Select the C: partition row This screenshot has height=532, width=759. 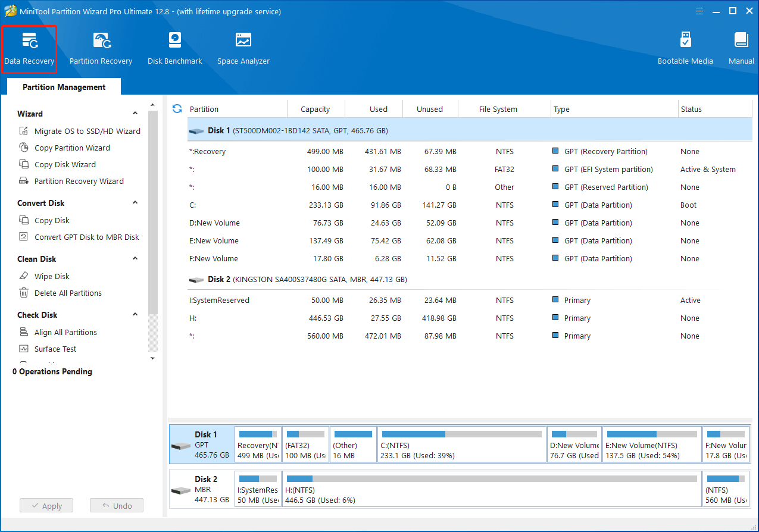click(x=470, y=205)
